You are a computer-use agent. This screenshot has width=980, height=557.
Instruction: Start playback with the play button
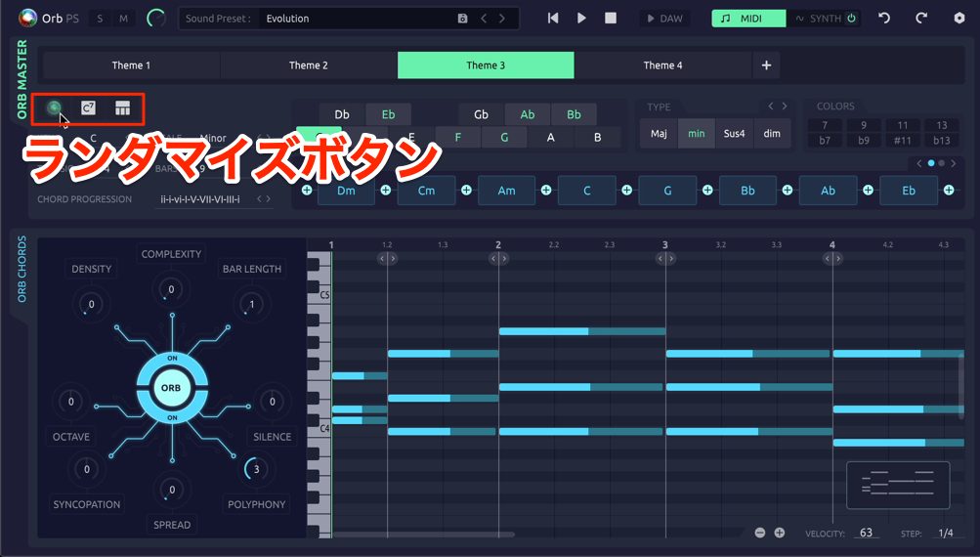pyautogui.click(x=581, y=19)
